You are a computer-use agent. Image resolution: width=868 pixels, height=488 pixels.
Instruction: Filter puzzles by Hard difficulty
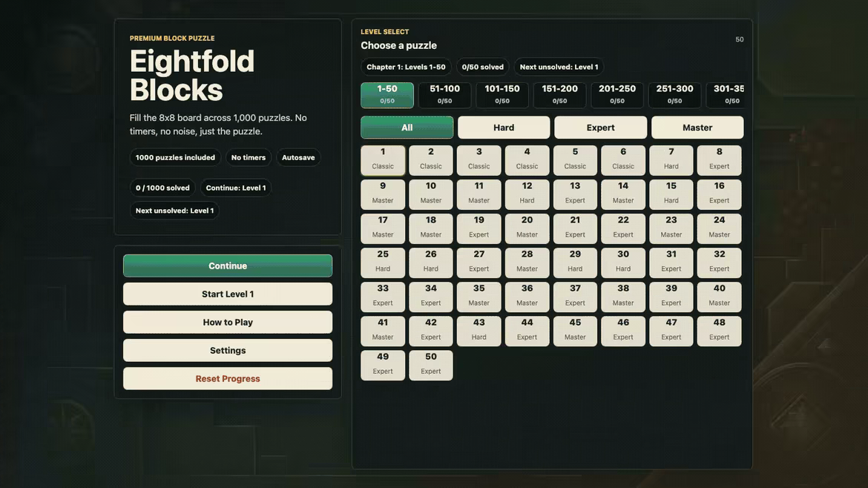click(504, 128)
